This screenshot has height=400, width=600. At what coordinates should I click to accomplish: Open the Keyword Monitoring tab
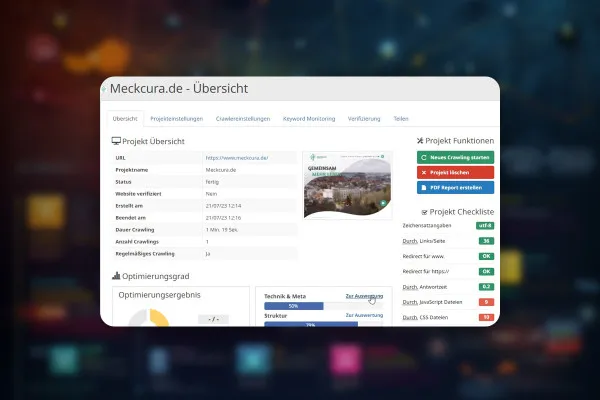(x=309, y=119)
